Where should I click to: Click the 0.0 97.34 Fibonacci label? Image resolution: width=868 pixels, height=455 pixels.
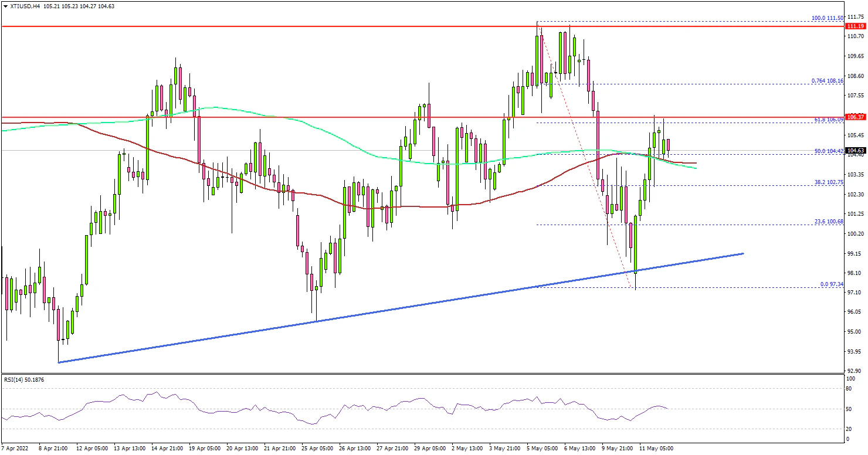point(831,284)
